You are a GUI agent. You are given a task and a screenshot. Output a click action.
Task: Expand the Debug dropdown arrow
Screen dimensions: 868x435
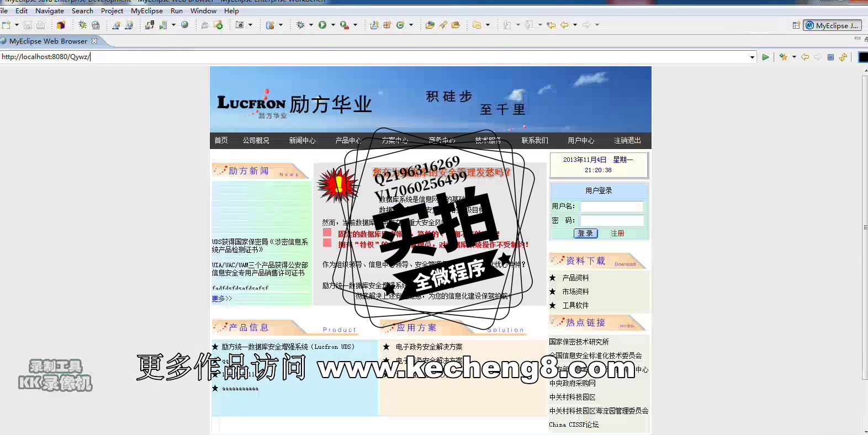pos(311,25)
